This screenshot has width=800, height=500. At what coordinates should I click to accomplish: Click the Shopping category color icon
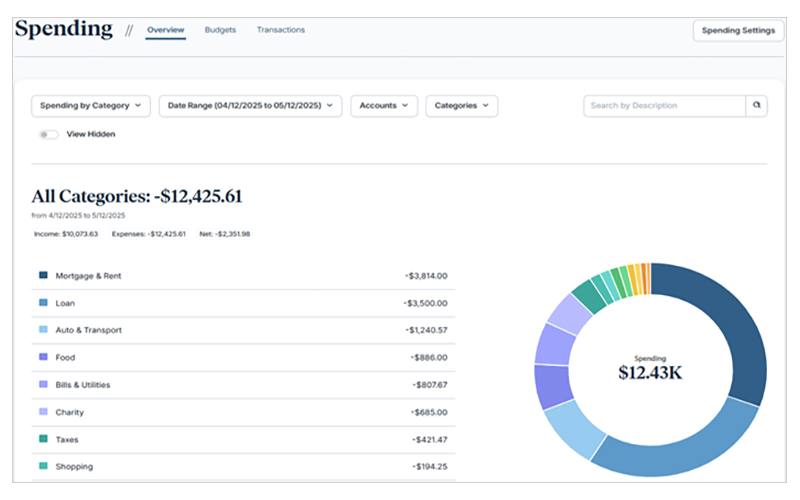click(x=43, y=466)
